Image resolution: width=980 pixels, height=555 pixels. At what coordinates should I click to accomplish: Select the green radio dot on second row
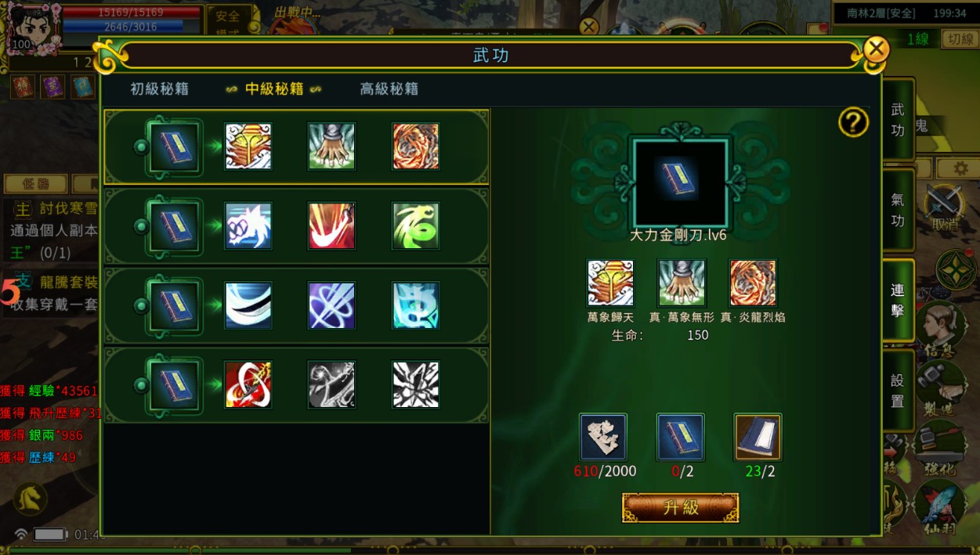141,227
